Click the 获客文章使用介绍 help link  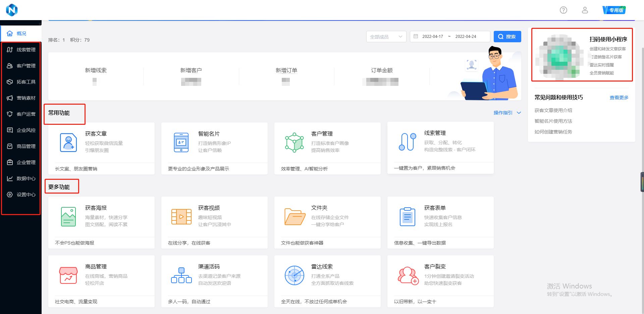[x=553, y=110]
